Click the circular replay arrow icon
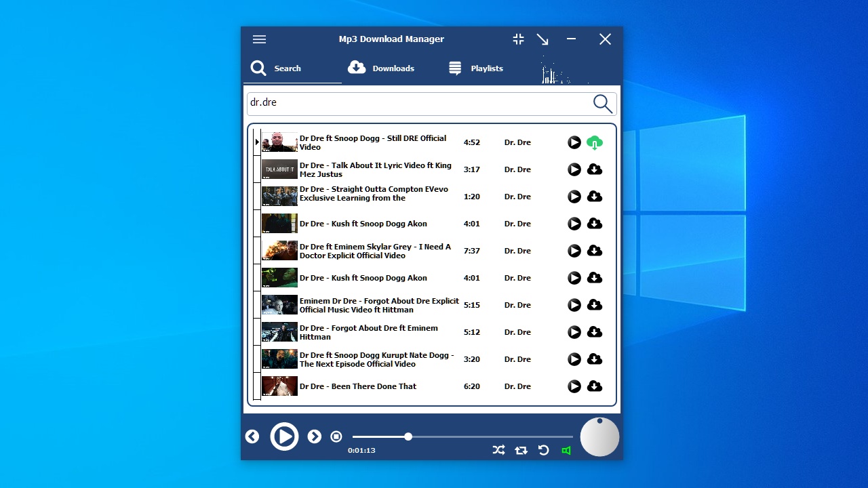Image resolution: width=868 pixels, height=488 pixels. click(x=543, y=450)
